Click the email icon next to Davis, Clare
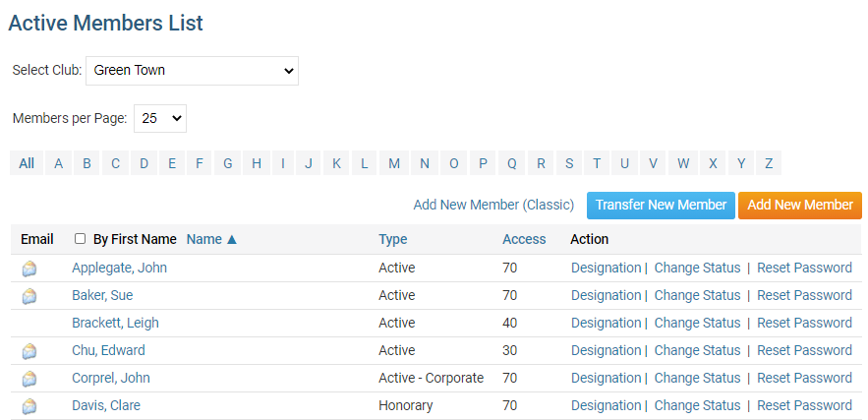868x420 pixels. [x=29, y=406]
